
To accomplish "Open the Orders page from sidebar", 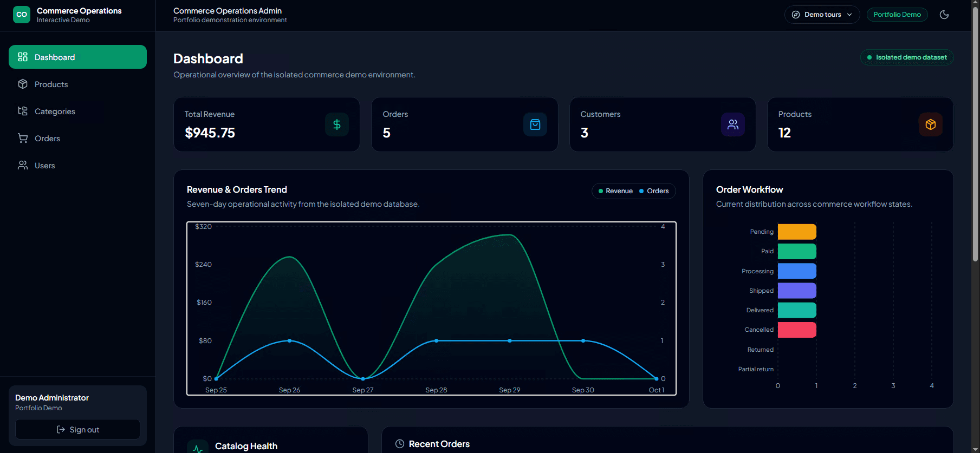I will [x=77, y=138].
